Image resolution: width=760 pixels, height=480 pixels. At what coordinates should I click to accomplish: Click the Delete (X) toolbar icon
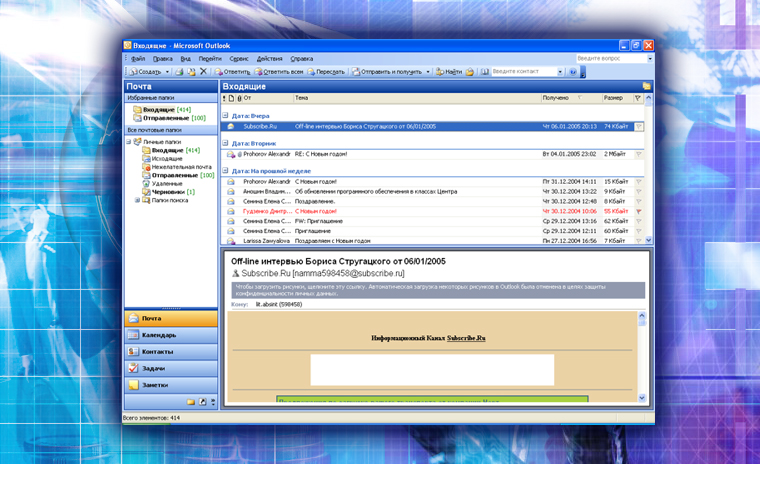pyautogui.click(x=204, y=72)
